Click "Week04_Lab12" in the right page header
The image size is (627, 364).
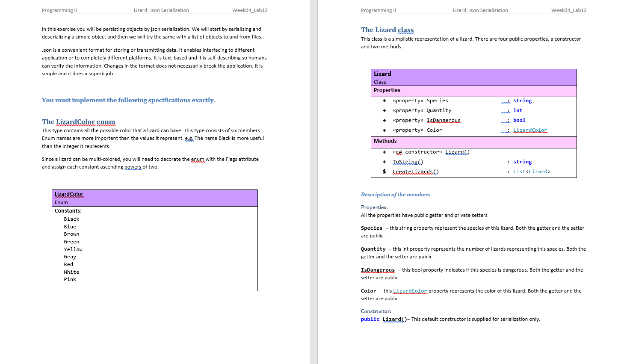tap(569, 10)
